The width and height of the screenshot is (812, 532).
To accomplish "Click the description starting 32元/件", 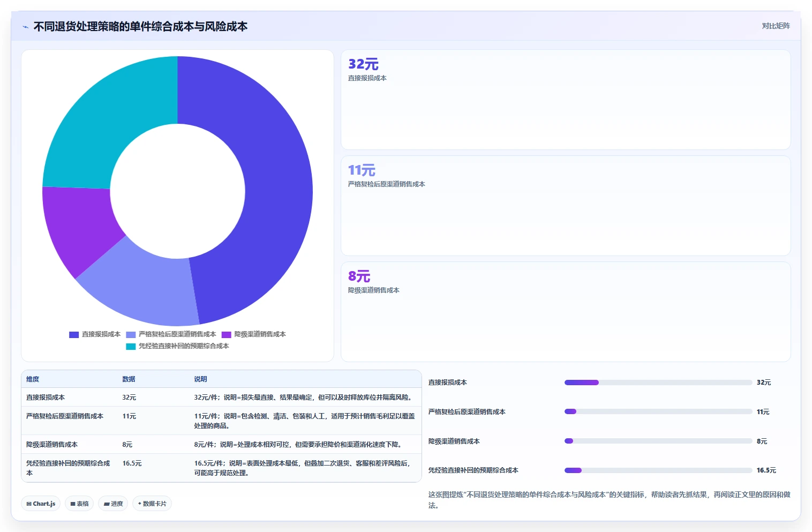I will [x=304, y=398].
